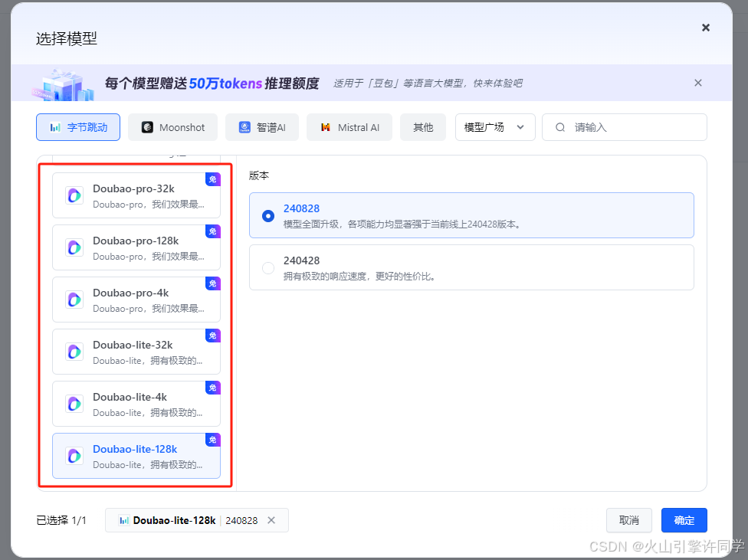Click the 版本 section heading

[x=258, y=175]
